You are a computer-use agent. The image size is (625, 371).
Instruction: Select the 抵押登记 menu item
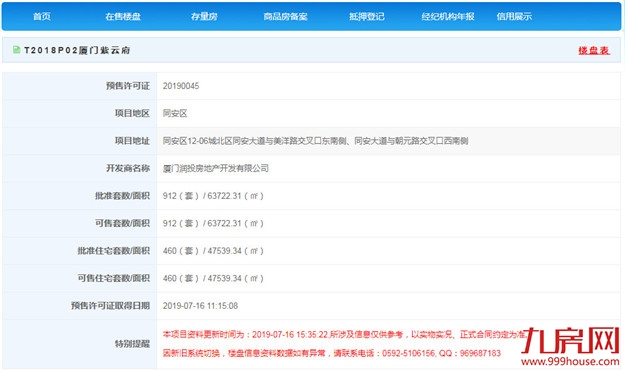pyautogui.click(x=367, y=16)
